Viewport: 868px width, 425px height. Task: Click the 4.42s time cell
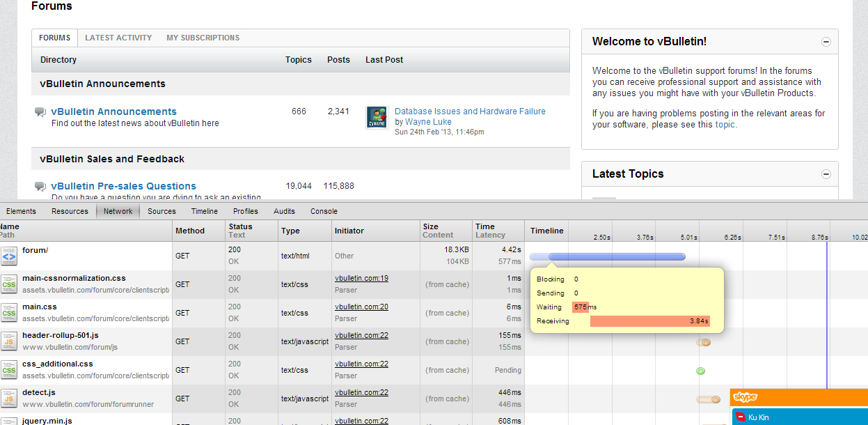511,249
